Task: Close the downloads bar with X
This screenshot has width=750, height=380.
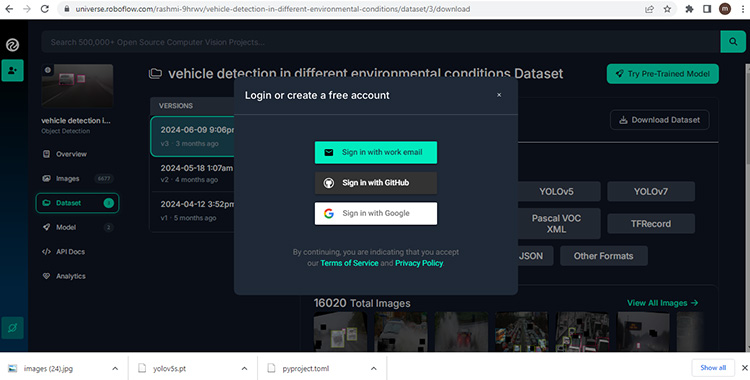Action: click(x=744, y=368)
